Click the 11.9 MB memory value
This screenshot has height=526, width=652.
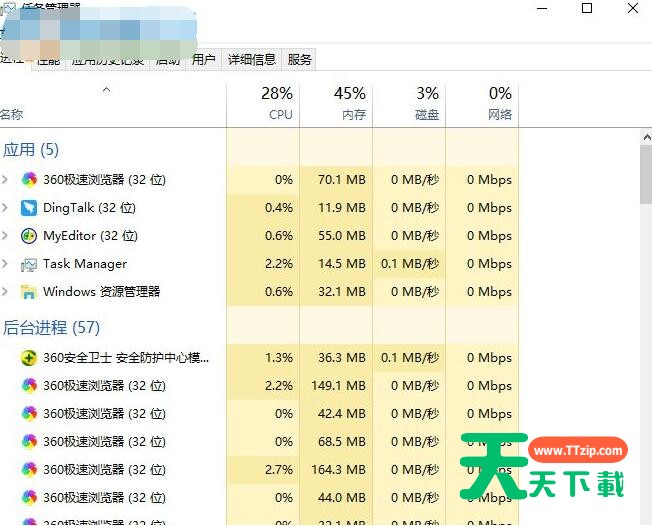[342, 207]
